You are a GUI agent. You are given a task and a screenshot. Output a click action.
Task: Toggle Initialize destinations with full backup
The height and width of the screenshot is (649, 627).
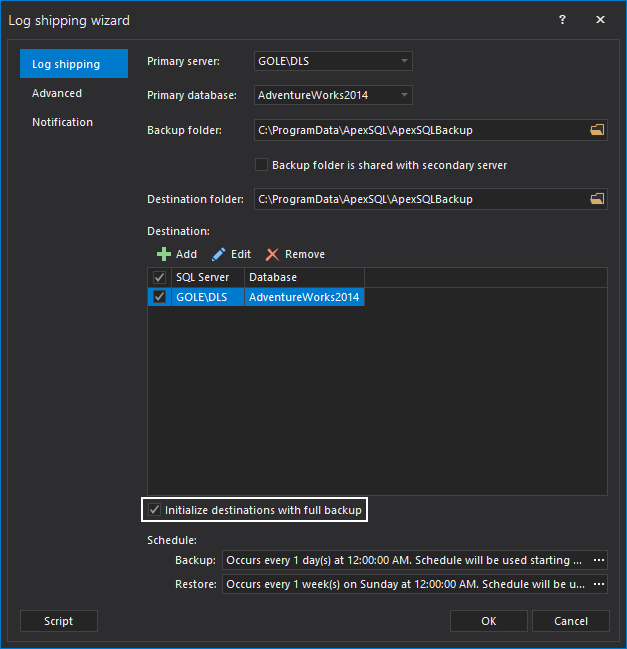[x=154, y=510]
